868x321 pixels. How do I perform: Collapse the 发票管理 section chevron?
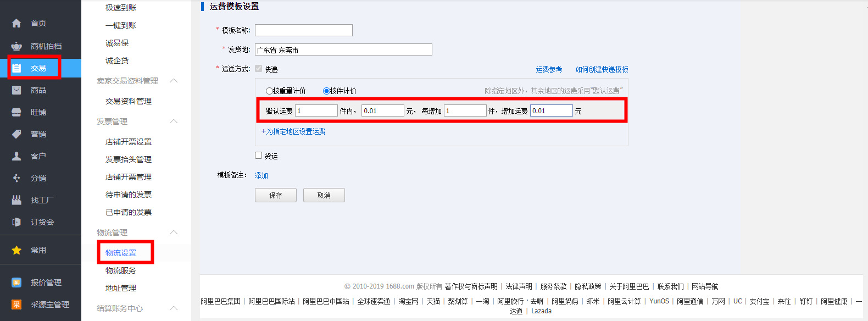[x=174, y=121]
